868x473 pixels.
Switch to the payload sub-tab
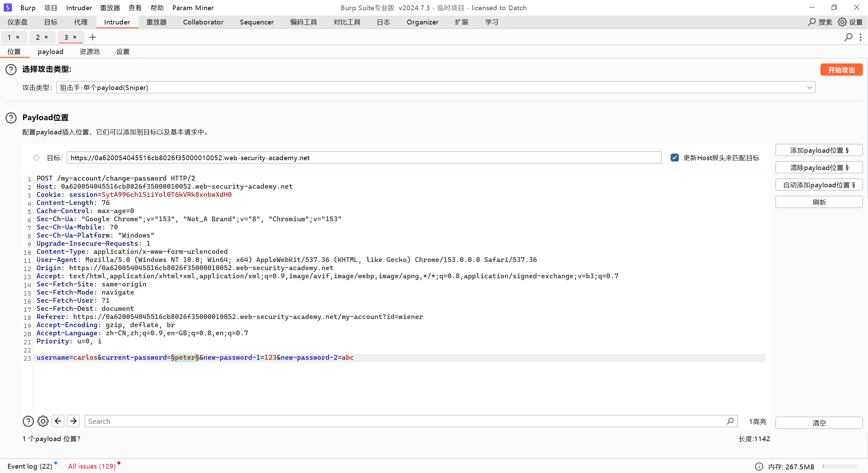pos(51,52)
